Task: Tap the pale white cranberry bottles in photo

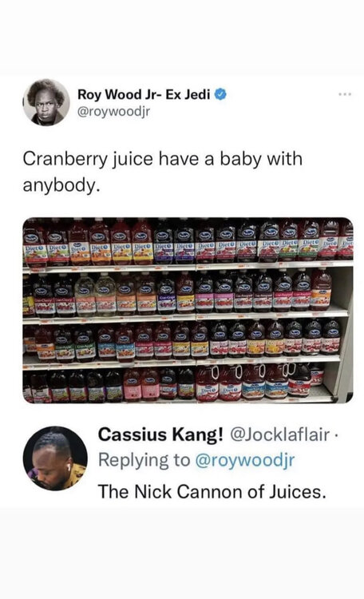Action: (x=95, y=295)
